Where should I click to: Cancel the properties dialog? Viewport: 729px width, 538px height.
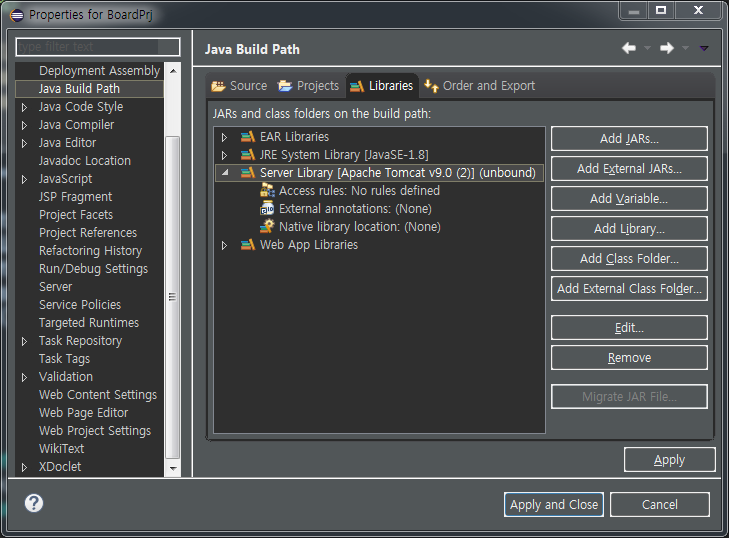660,505
